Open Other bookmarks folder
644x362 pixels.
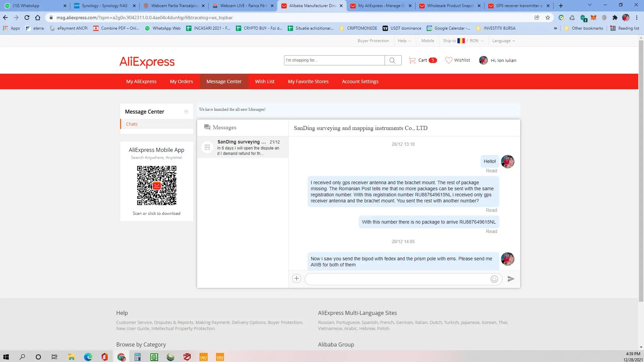pyautogui.click(x=583, y=28)
